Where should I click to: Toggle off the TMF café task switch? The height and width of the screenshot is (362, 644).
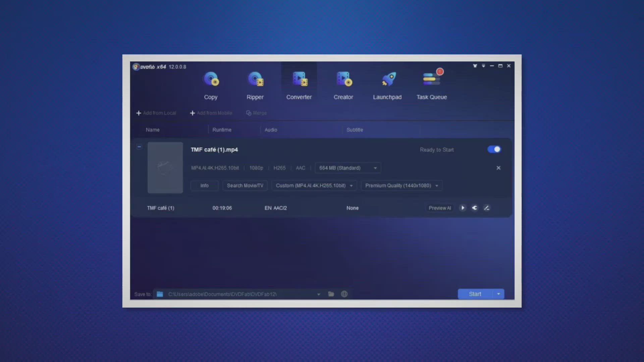point(494,149)
